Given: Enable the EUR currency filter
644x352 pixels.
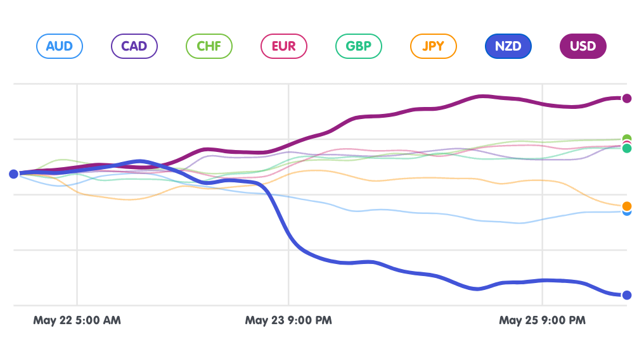Looking at the screenshot, I should [283, 46].
